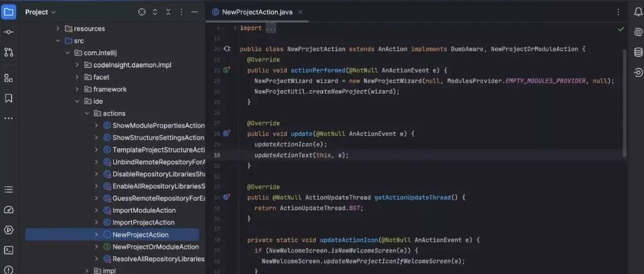The image size is (644, 274).
Task: Open Database tool window icon
Action: tap(638, 52)
